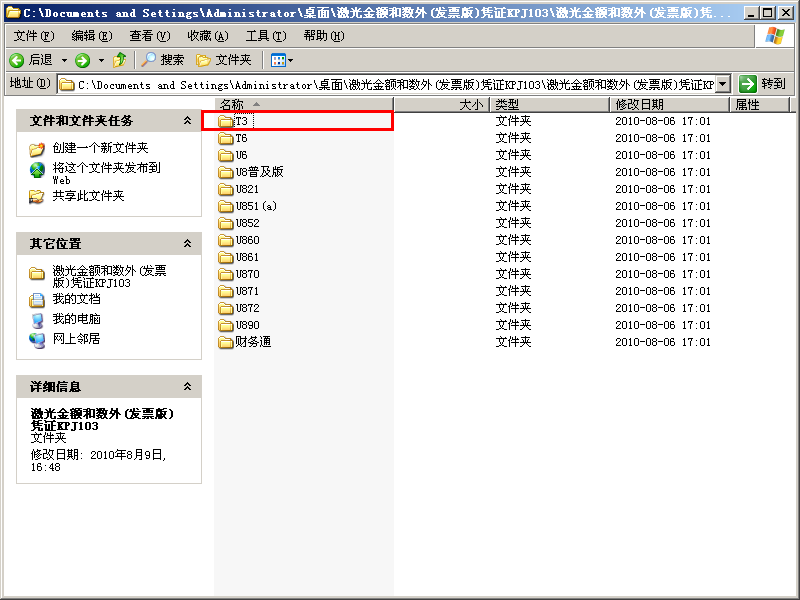Viewport: 800px width, 600px height.
Task: Select the U6 folder icon
Action: (x=226, y=155)
